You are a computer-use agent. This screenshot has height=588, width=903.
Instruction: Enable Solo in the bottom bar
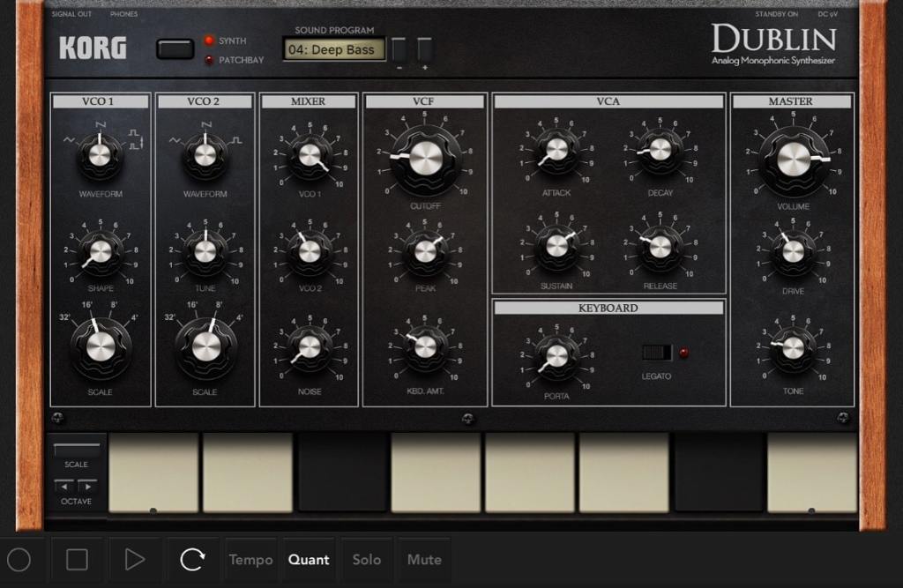click(x=366, y=560)
